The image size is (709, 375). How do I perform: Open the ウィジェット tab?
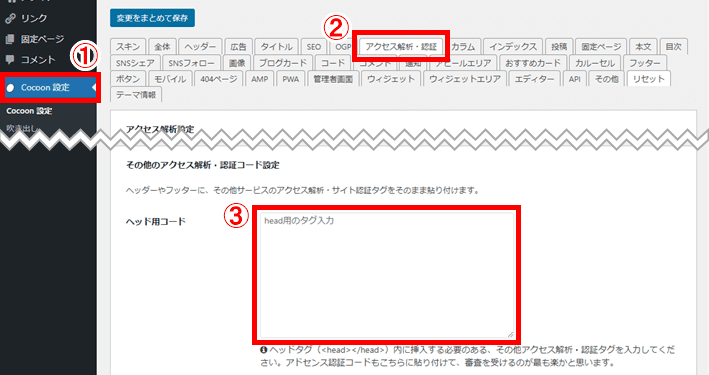(x=391, y=79)
